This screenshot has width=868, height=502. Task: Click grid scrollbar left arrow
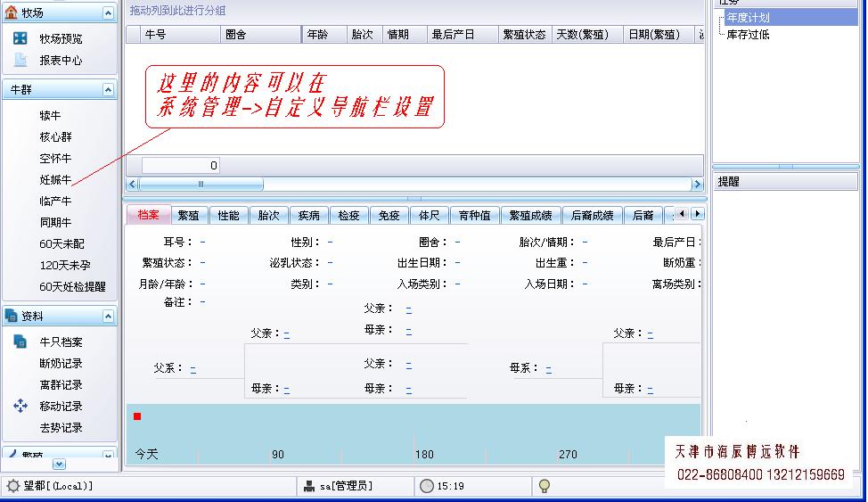132,184
